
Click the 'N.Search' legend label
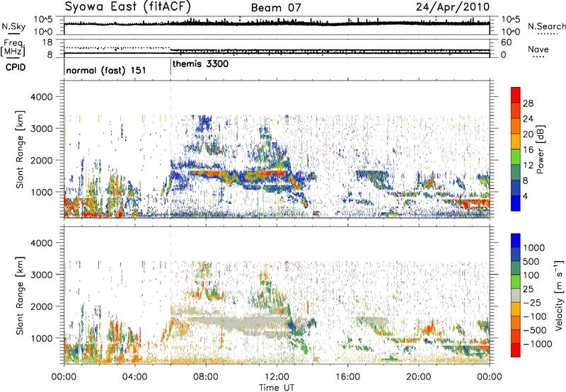(x=547, y=26)
